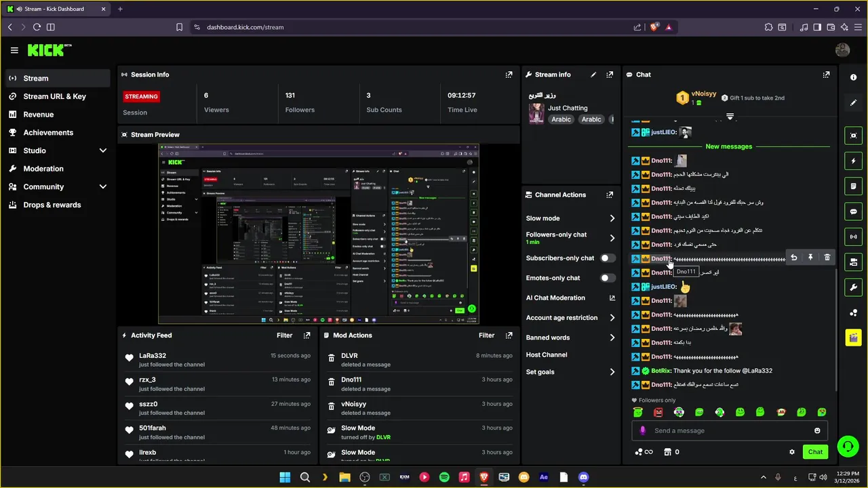Viewport: 868px width, 488px height.
Task: Open Filter in Activity Feed
Action: [284, 335]
